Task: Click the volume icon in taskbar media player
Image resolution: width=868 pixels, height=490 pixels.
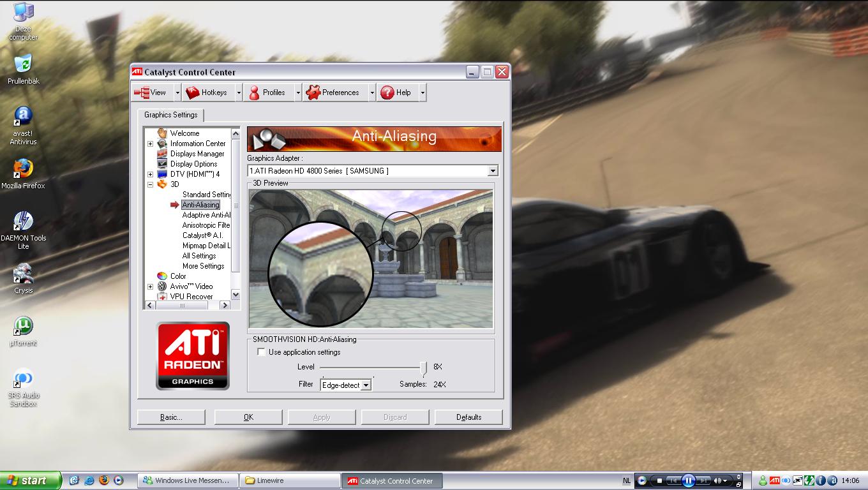Action: (x=719, y=480)
